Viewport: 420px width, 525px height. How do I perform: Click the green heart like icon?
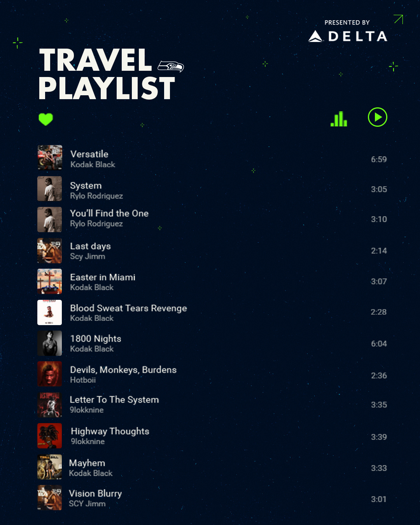(x=45, y=119)
